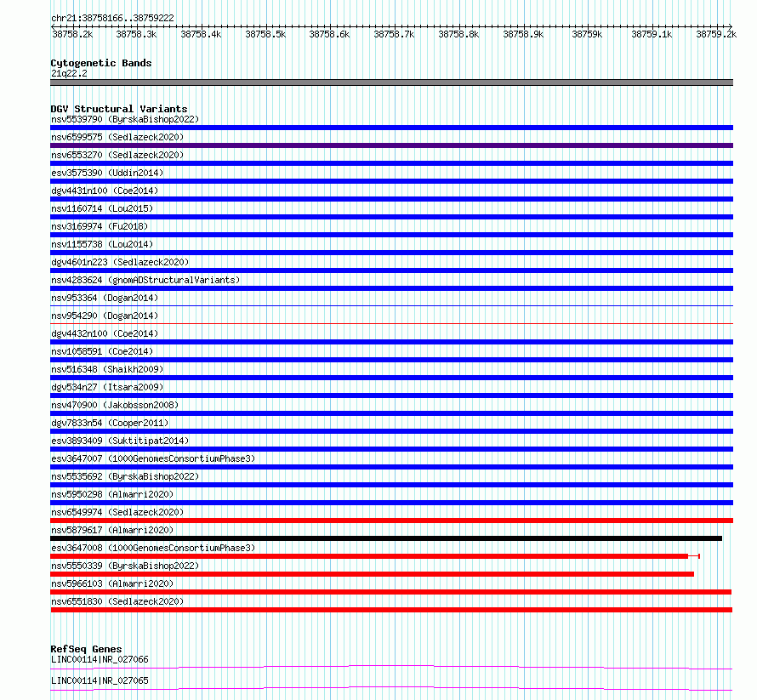The image size is (757, 700).
Task: Select dgv4601n223 (Sedlazeck2020) label
Action: (120, 262)
